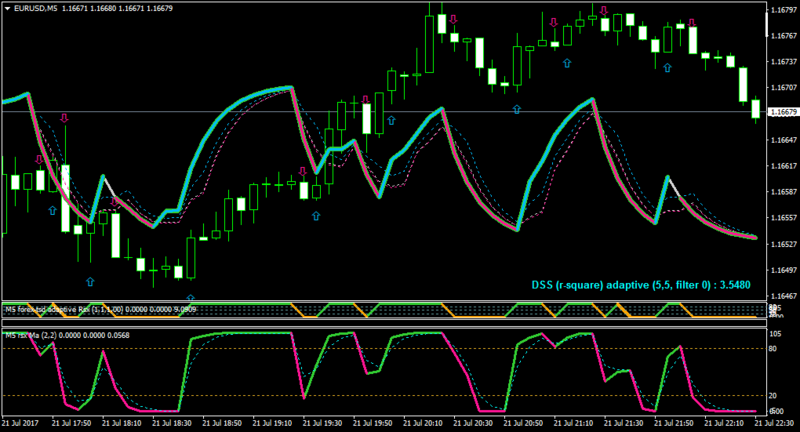This screenshot has width=800, height=432.
Task: Click the 21 Jul 22:30 time label
Action: click(x=775, y=423)
